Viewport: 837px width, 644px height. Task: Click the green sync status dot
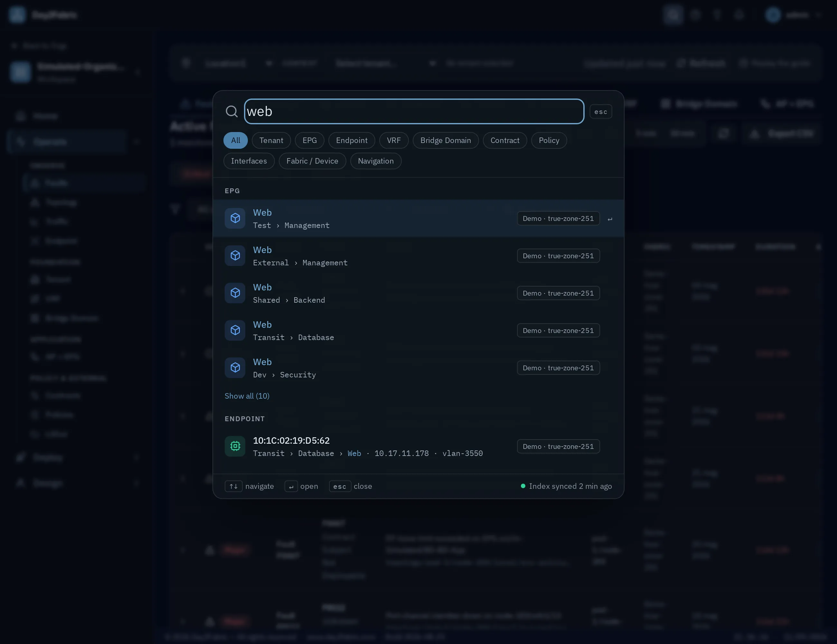click(x=523, y=486)
